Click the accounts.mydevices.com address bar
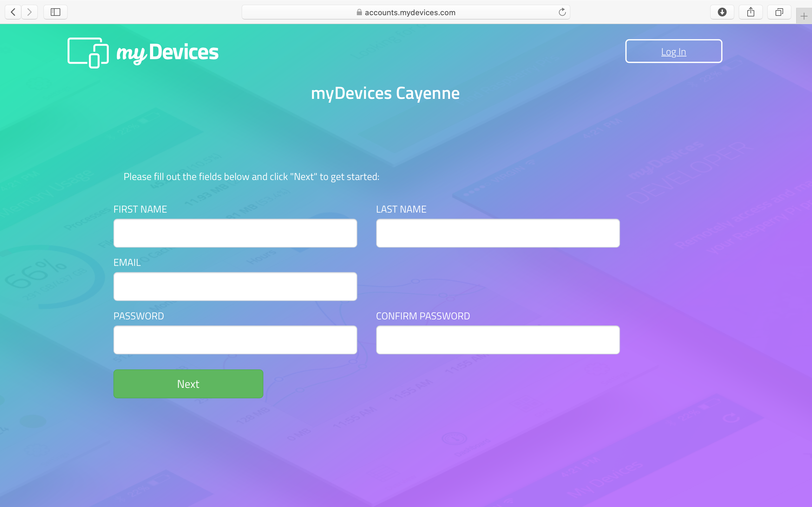The image size is (812, 507). (x=410, y=12)
